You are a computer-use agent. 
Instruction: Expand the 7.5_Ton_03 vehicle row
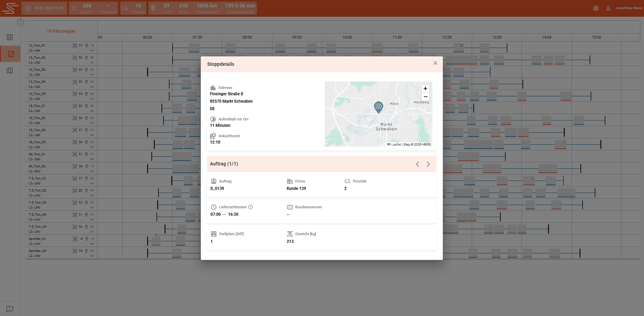pyautogui.click(x=92, y=207)
